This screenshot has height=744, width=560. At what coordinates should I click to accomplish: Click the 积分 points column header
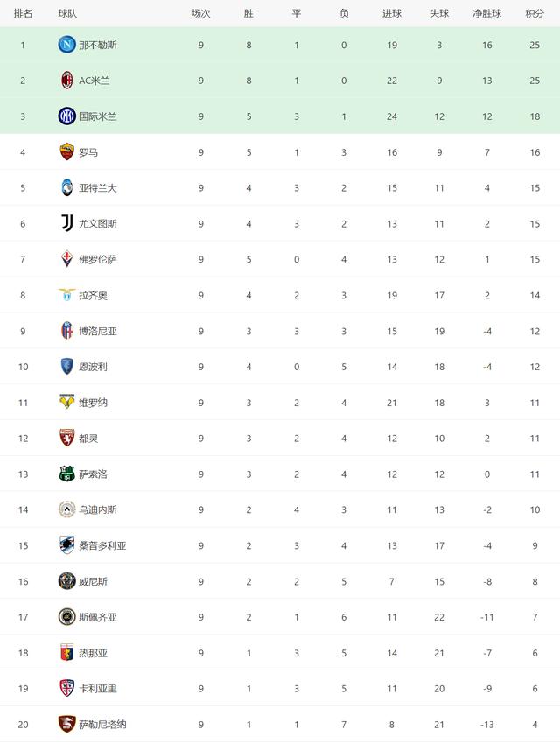point(534,13)
